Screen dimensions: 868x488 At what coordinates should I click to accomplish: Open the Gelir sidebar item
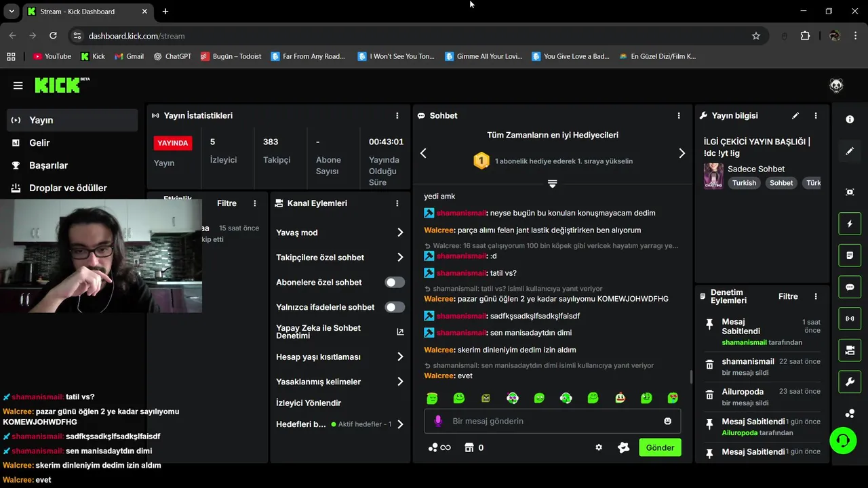point(73,143)
